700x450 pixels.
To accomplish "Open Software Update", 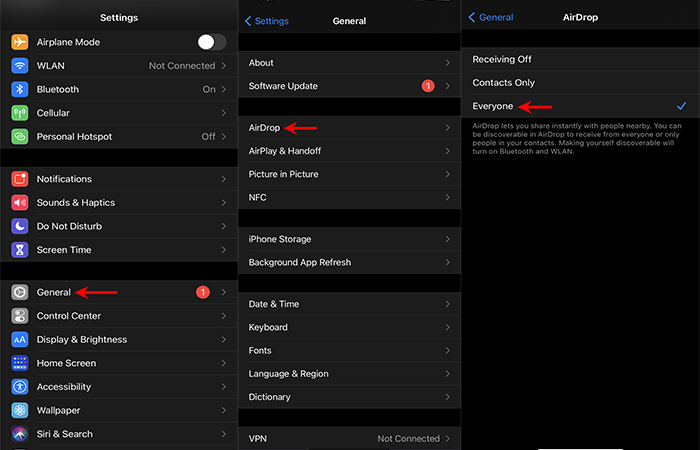I will (350, 86).
